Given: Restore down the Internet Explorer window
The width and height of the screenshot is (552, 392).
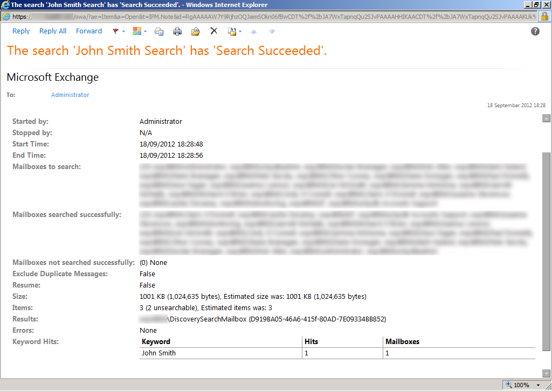Looking at the screenshot, I should [536, 4].
